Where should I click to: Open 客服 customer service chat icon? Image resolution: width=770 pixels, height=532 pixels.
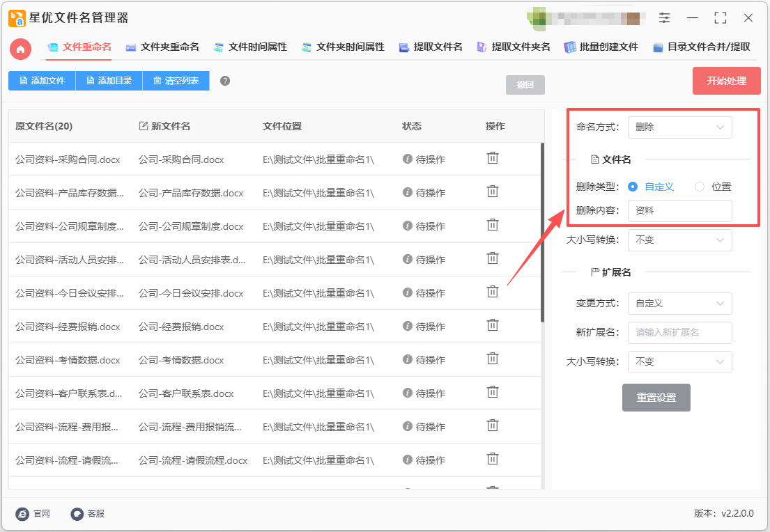click(x=77, y=513)
